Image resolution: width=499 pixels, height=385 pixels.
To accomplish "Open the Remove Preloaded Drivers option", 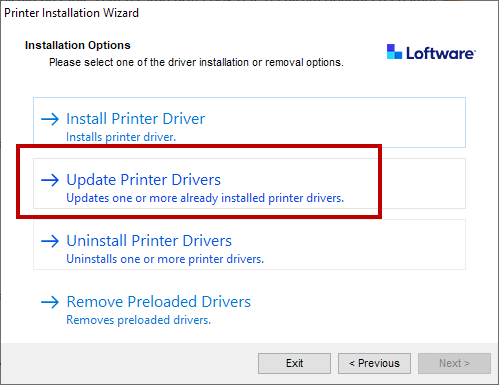I will point(249,305).
